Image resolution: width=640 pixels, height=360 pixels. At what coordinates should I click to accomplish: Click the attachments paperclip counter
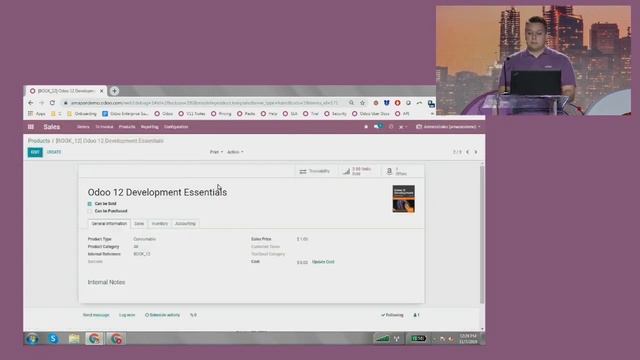[x=193, y=315]
